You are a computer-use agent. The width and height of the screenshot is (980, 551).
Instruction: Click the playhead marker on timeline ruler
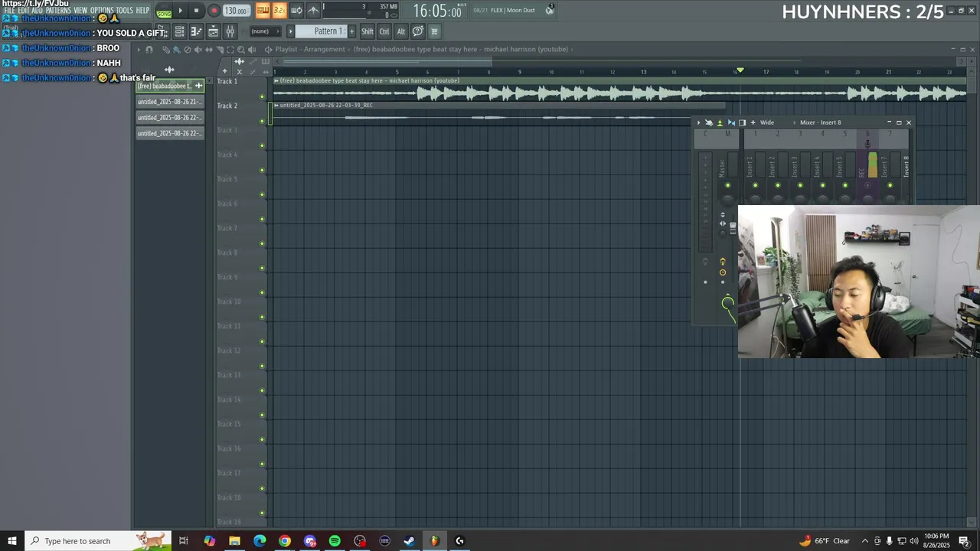pyautogui.click(x=740, y=70)
